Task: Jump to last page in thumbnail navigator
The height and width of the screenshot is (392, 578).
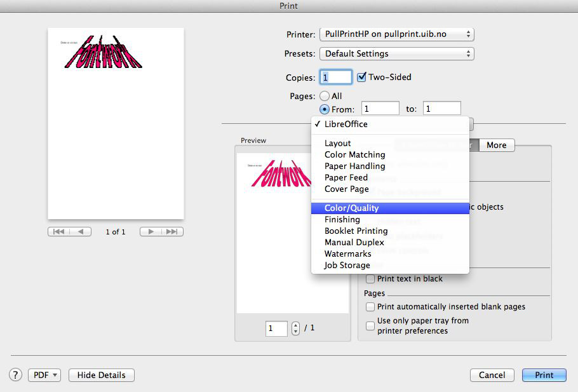Action: pos(172,232)
